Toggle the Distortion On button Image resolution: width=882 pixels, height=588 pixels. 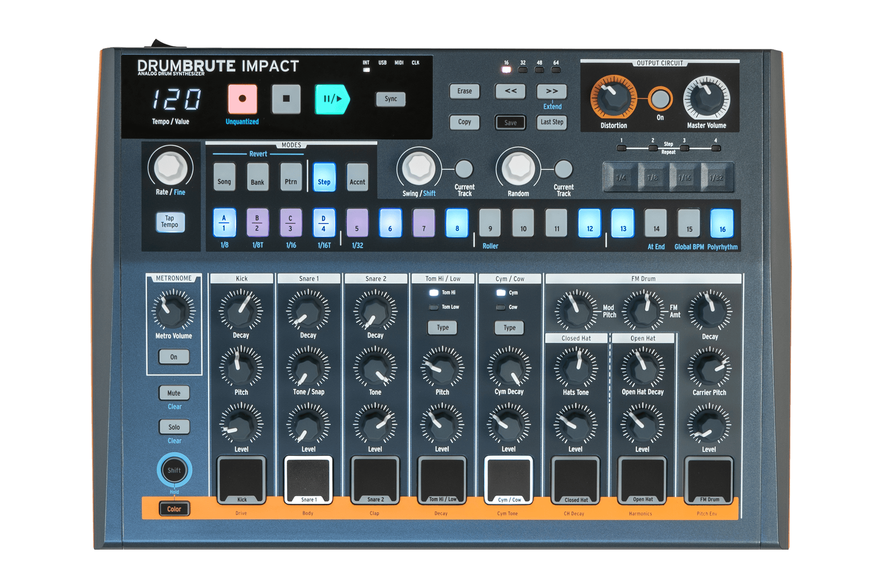click(660, 99)
